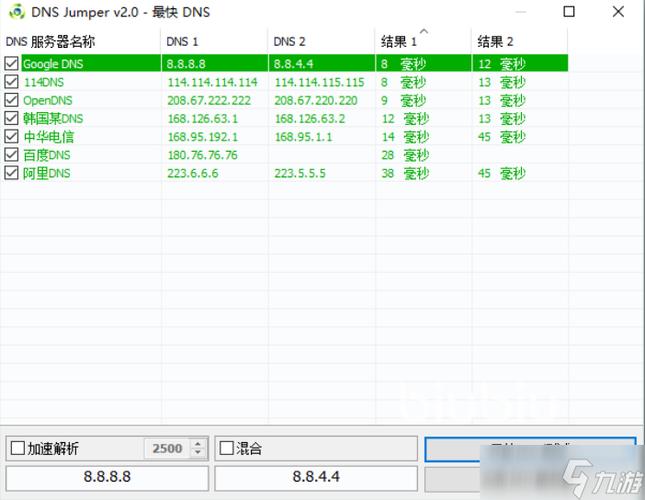Decrease the 2500 value with down arrow

pyautogui.click(x=198, y=453)
